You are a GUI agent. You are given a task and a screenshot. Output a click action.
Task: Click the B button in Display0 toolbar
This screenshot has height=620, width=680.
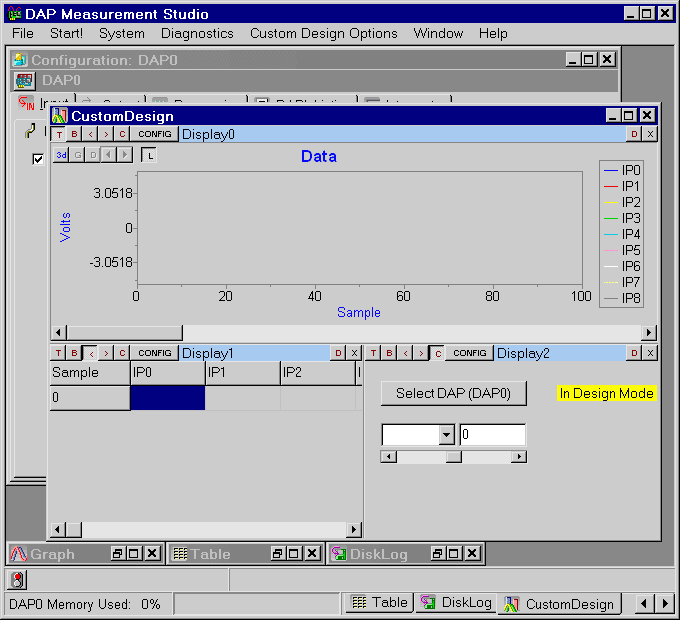point(75,134)
